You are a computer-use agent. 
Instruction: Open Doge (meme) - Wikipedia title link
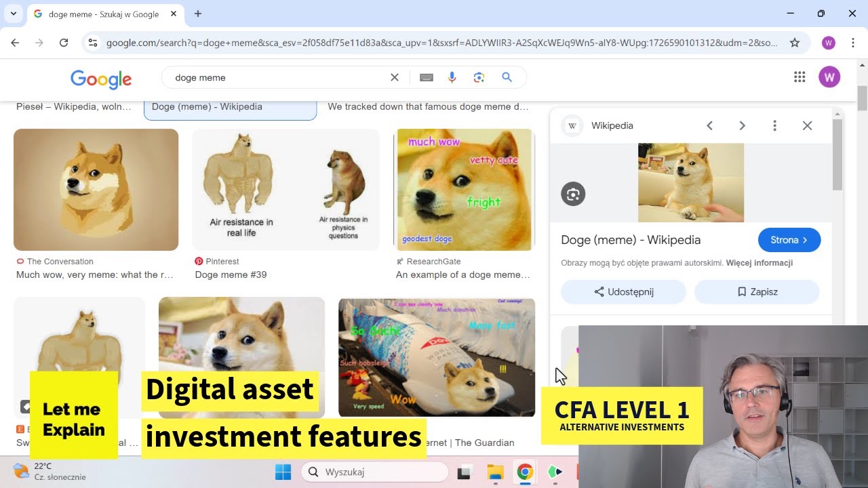(x=631, y=240)
